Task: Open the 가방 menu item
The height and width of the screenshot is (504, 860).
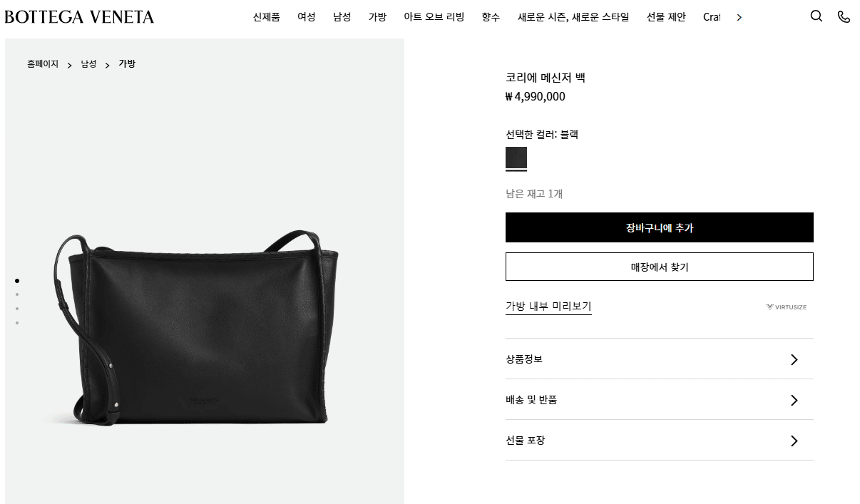Action: click(x=377, y=17)
